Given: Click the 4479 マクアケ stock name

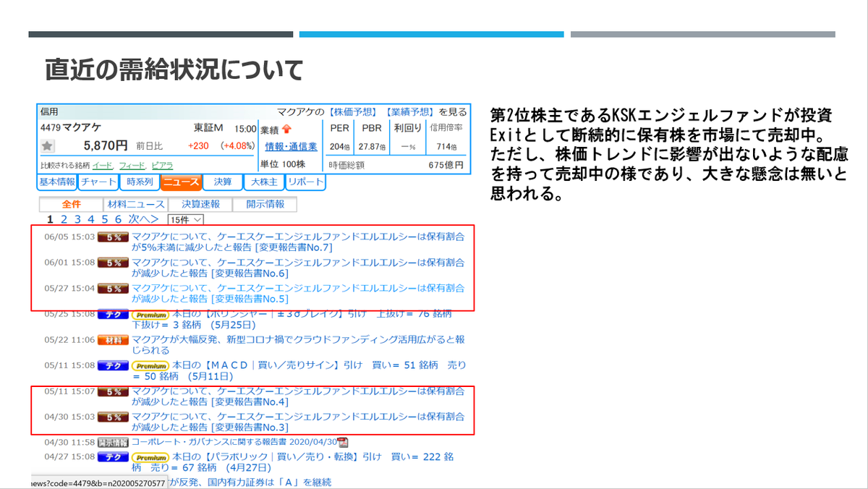Looking at the screenshot, I should click(70, 128).
